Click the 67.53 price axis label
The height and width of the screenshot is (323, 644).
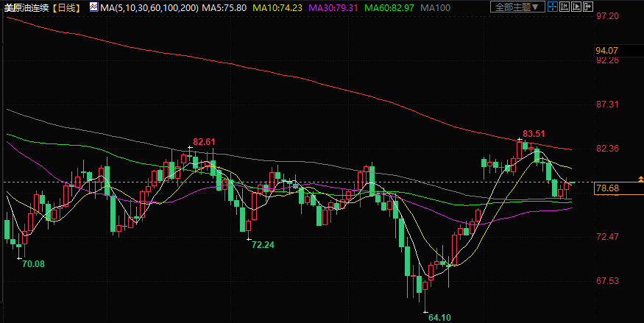(607, 281)
